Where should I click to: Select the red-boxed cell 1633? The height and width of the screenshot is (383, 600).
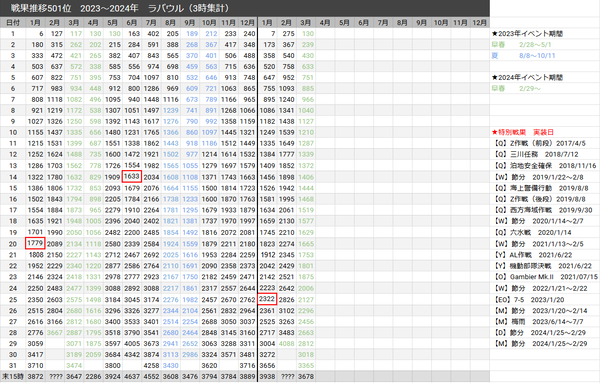[132, 176]
